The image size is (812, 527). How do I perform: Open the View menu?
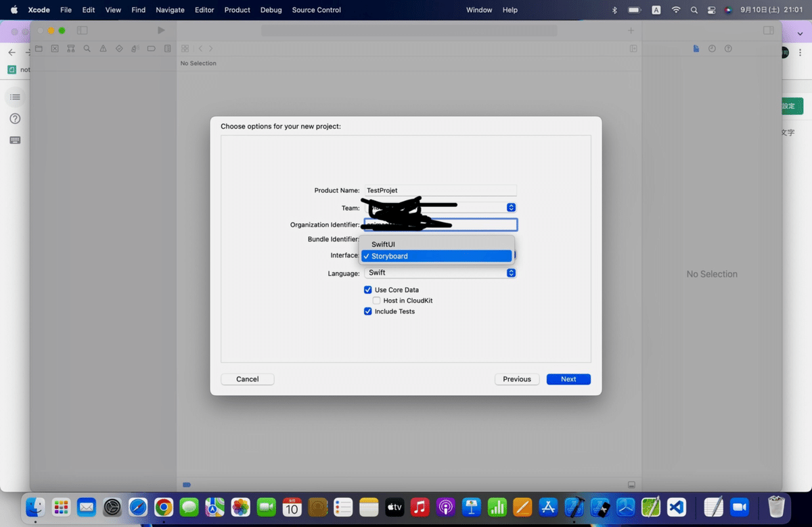click(x=113, y=10)
